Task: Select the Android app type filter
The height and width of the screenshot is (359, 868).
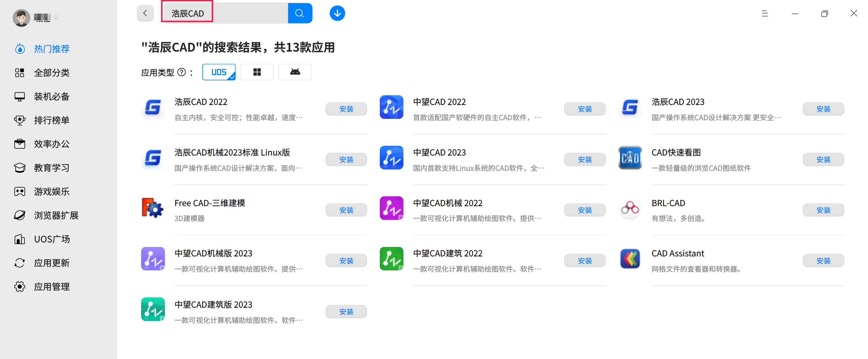Action: click(294, 72)
